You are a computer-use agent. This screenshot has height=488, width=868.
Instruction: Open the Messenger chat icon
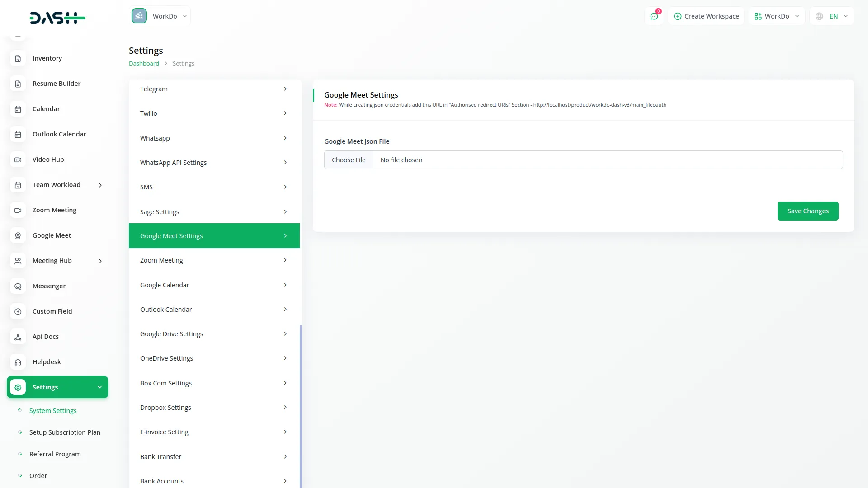[18, 286]
